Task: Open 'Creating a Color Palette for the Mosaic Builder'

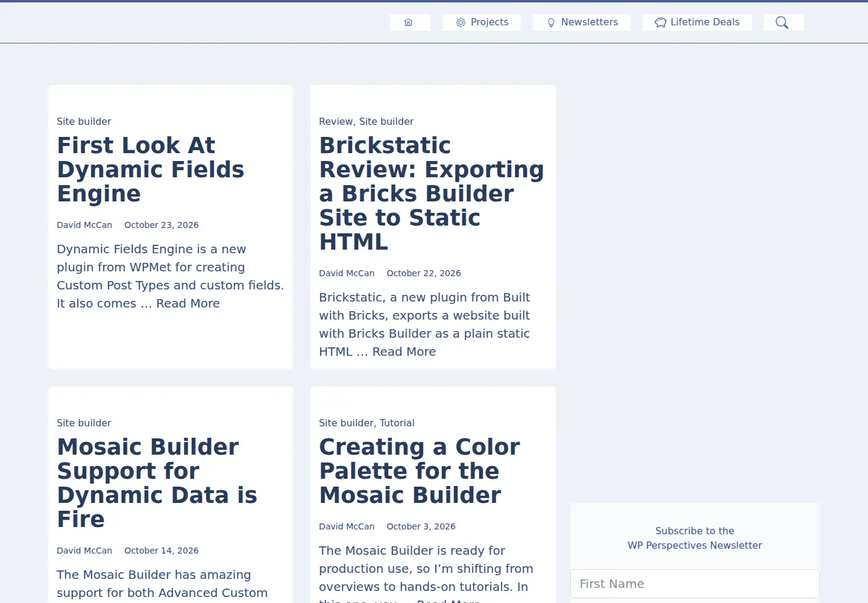Action: point(419,471)
